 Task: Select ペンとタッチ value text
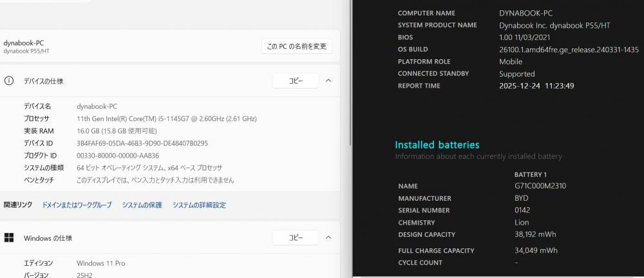[156, 180]
